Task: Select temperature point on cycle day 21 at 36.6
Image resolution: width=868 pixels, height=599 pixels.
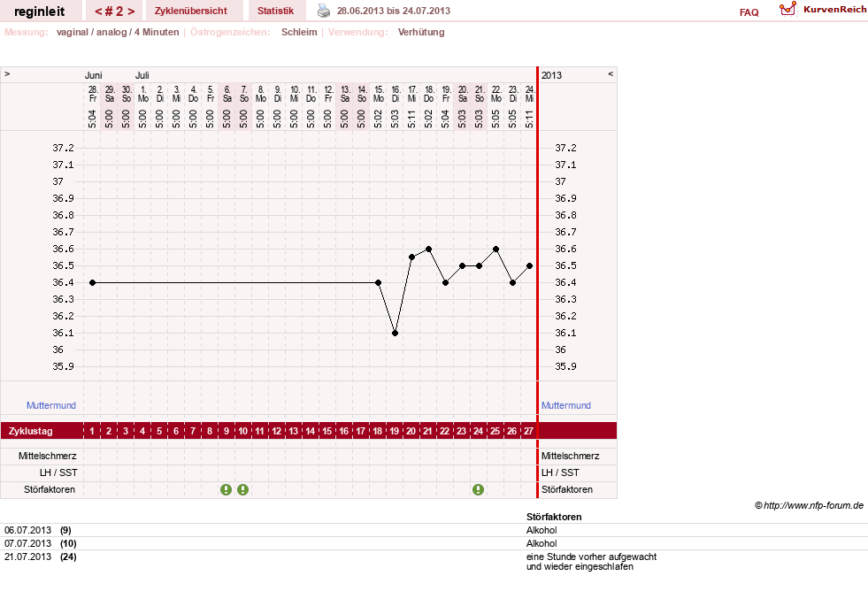Action: coord(428,250)
